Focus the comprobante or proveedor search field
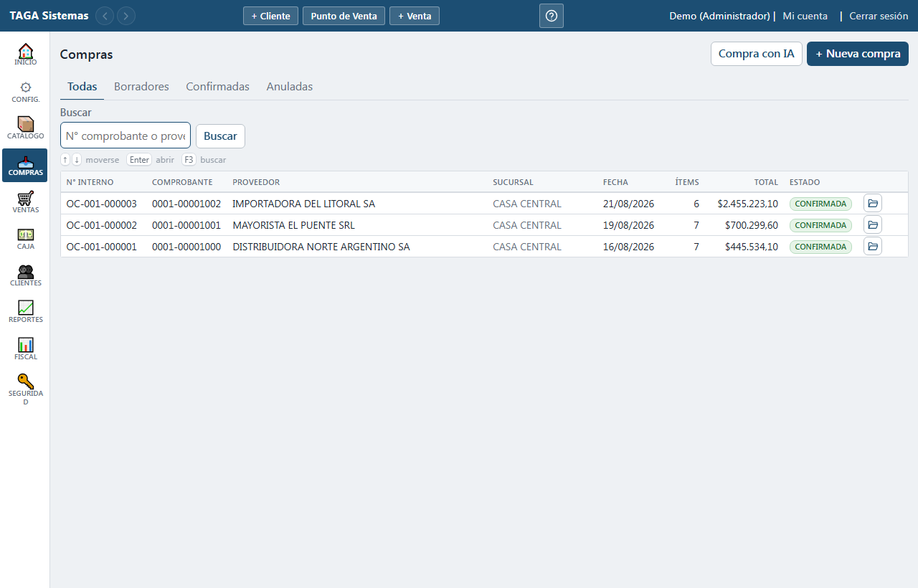Viewport: 918px width, 588px height. [126, 136]
